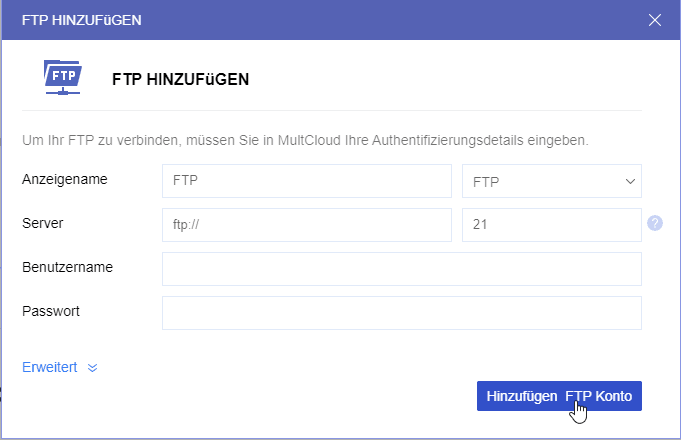Click the Passwort label

coord(51,311)
